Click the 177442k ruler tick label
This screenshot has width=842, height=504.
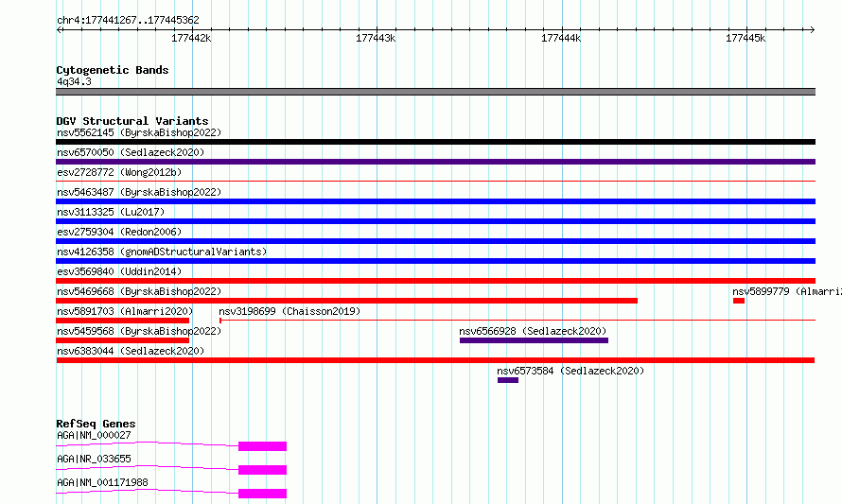(x=191, y=38)
